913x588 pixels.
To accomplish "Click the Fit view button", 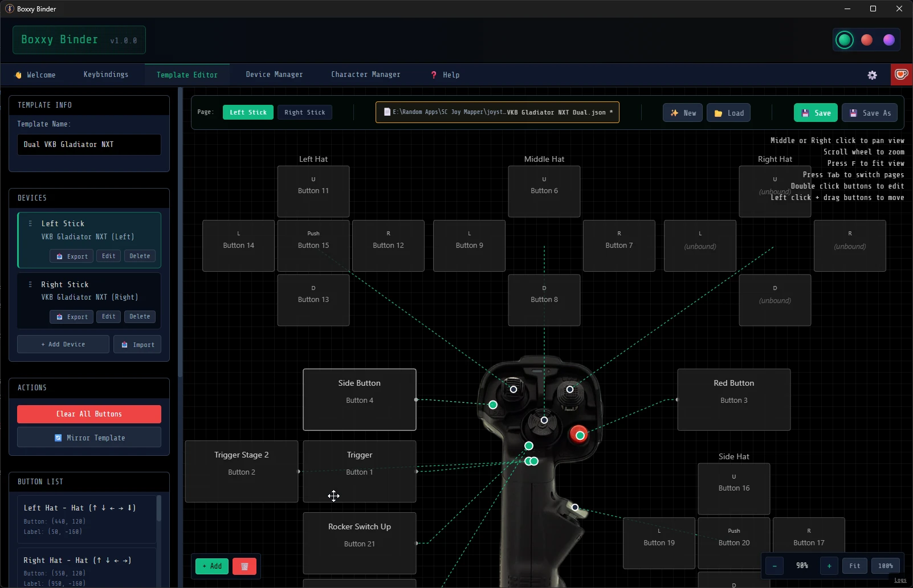I will click(855, 566).
